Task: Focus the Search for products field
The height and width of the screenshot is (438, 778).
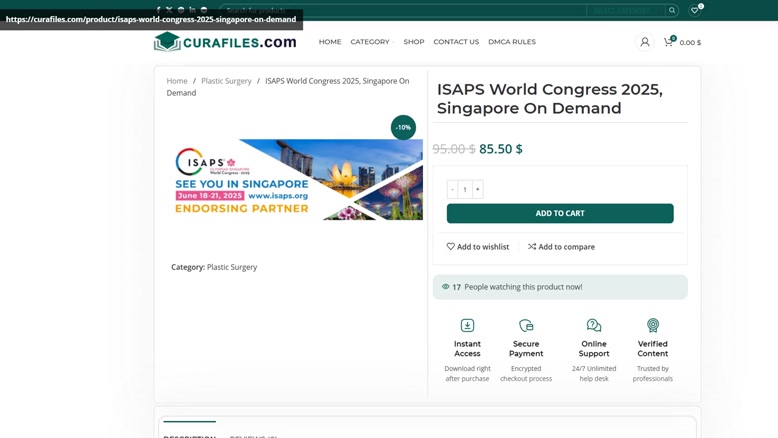Action: click(x=403, y=10)
